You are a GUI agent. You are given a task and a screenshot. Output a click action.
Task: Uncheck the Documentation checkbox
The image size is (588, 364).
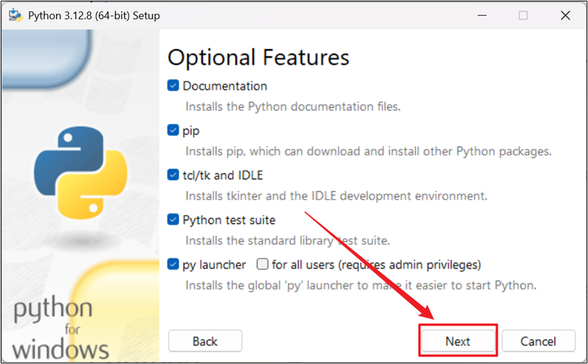173,86
